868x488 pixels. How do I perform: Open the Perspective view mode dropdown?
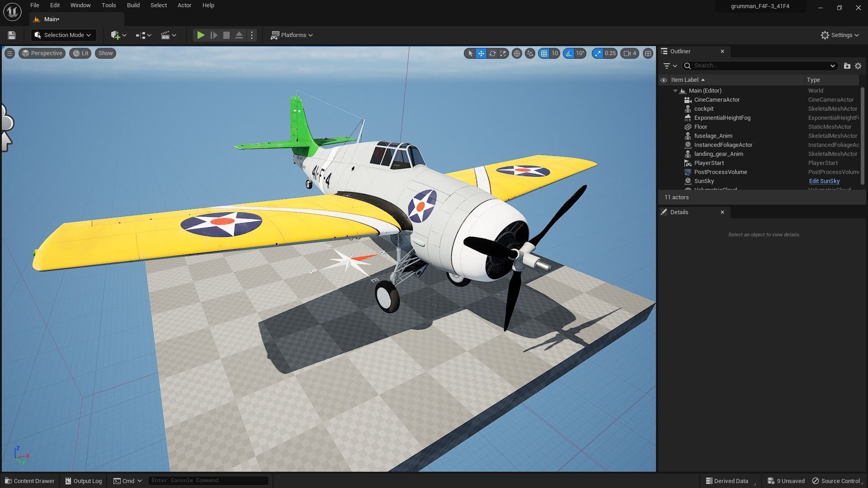click(x=42, y=53)
